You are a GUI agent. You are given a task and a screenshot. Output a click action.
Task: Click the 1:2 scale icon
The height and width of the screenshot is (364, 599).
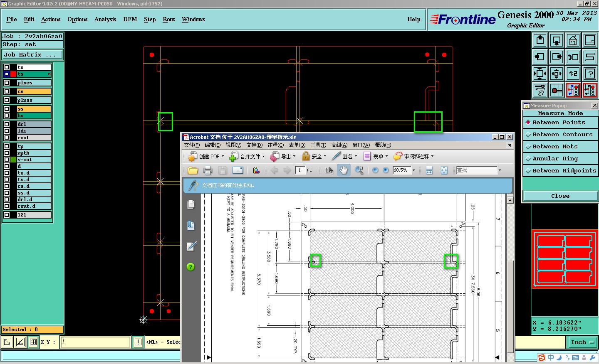tap(573, 74)
